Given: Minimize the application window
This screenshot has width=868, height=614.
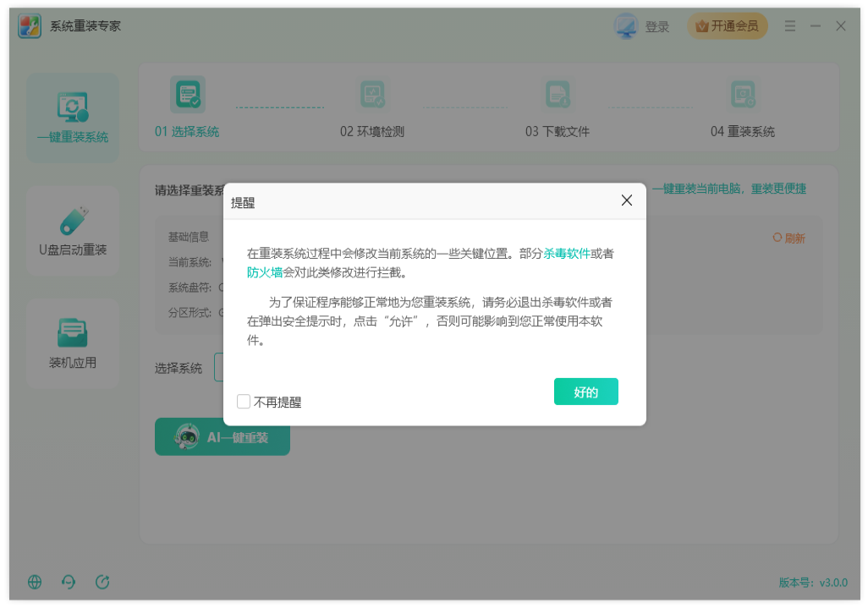Looking at the screenshot, I should [x=816, y=26].
